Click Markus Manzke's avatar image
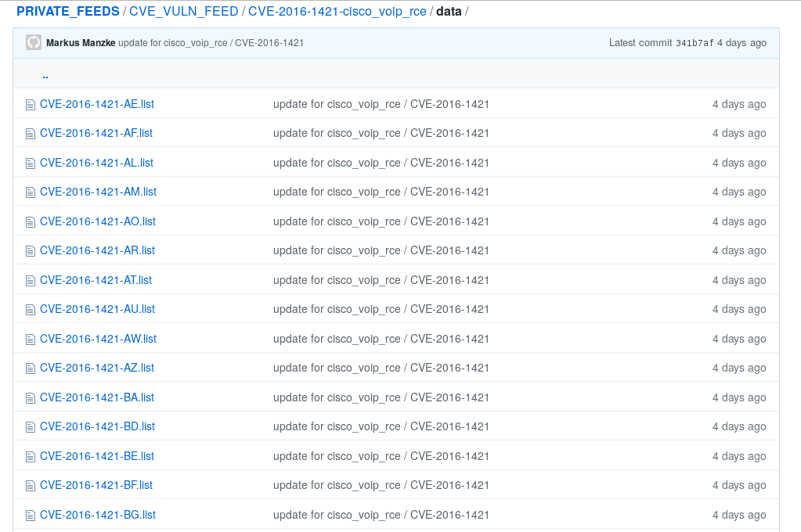The width and height of the screenshot is (801, 532). coord(34,42)
